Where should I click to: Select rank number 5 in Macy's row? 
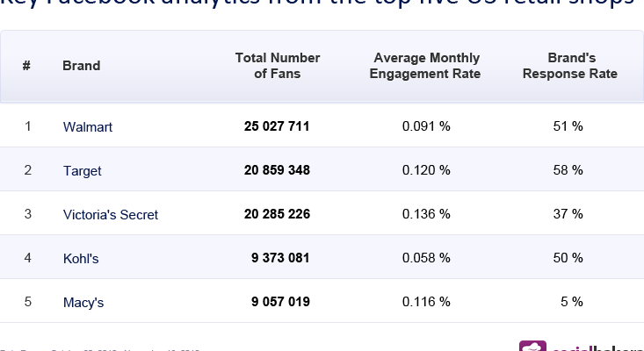coord(27,302)
